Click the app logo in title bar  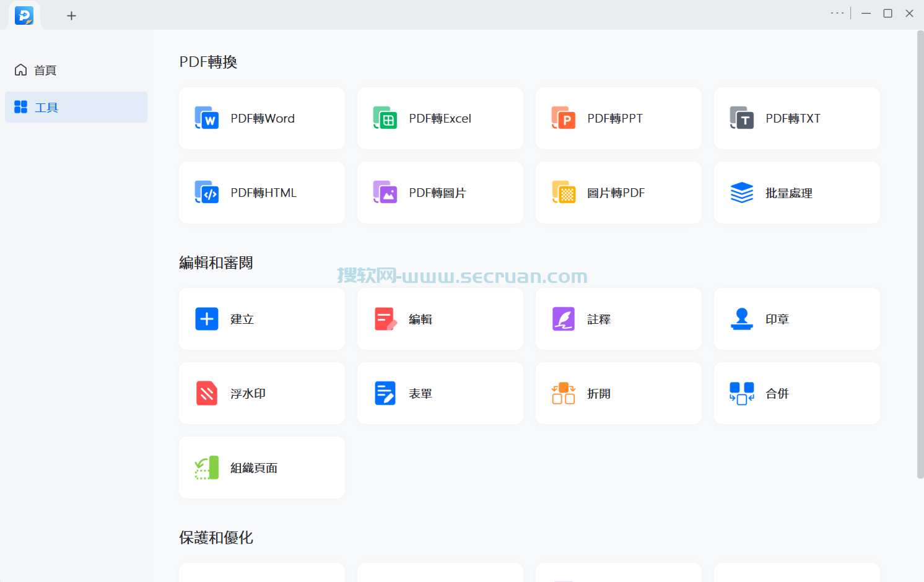coord(24,15)
